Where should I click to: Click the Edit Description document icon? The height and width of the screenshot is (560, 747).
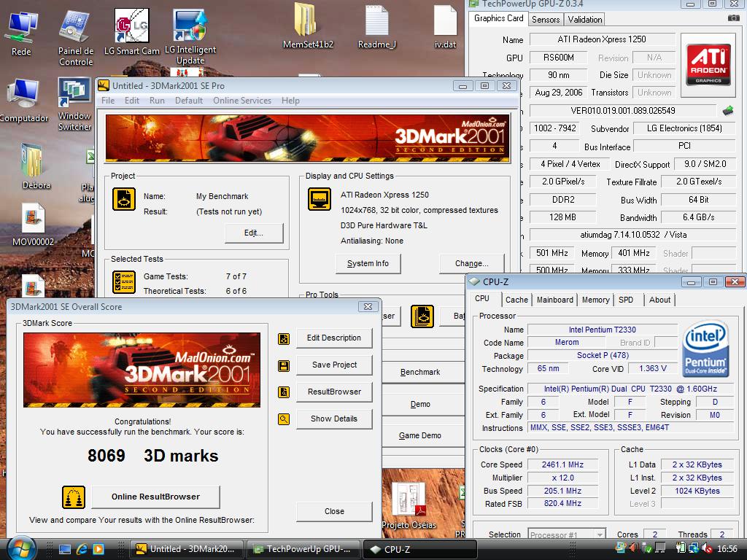click(x=284, y=338)
